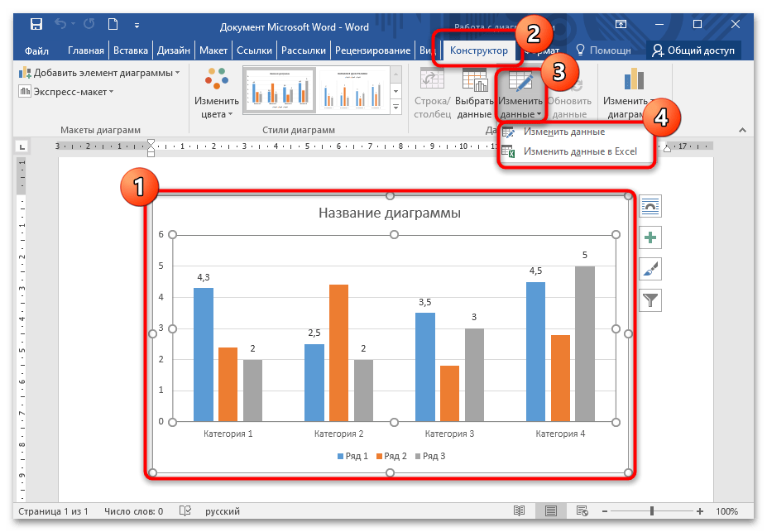Click the Категория 2 axis label
This screenshot has width=767, height=532.
coord(338,434)
